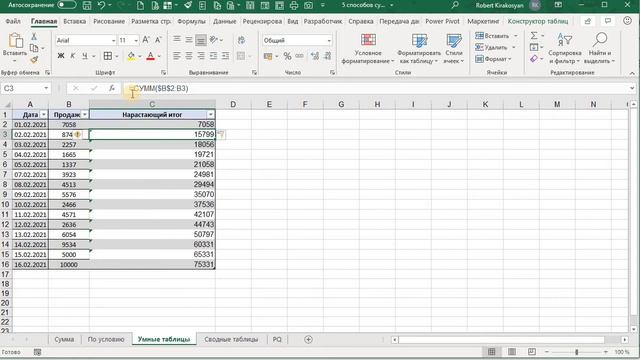Switch to the Формулы ribbon tab
The height and width of the screenshot is (360, 640).
191,21
